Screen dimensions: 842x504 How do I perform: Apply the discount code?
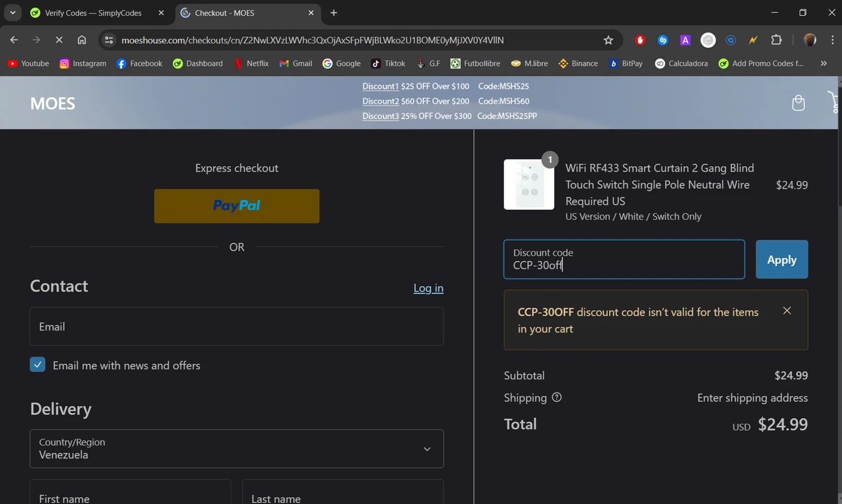781,259
